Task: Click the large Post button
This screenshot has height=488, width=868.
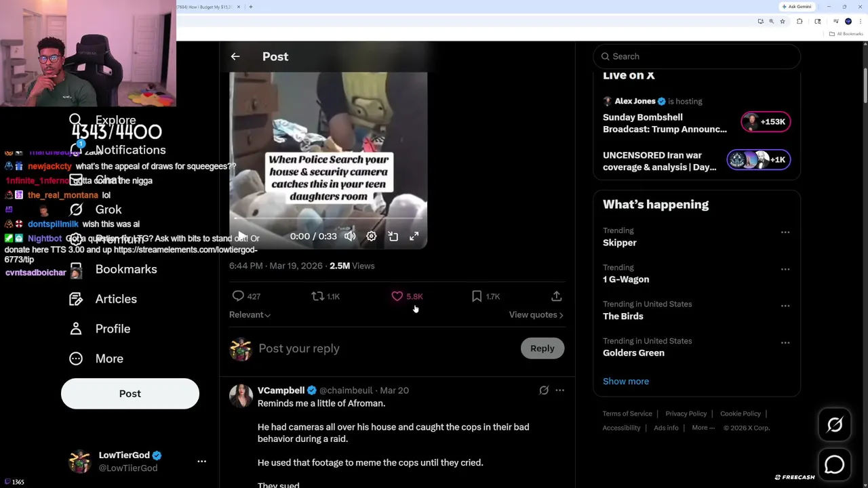Action: coord(130,394)
